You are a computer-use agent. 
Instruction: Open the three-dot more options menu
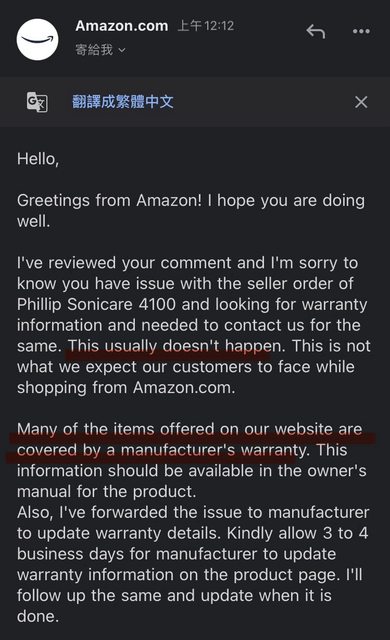[x=361, y=31]
